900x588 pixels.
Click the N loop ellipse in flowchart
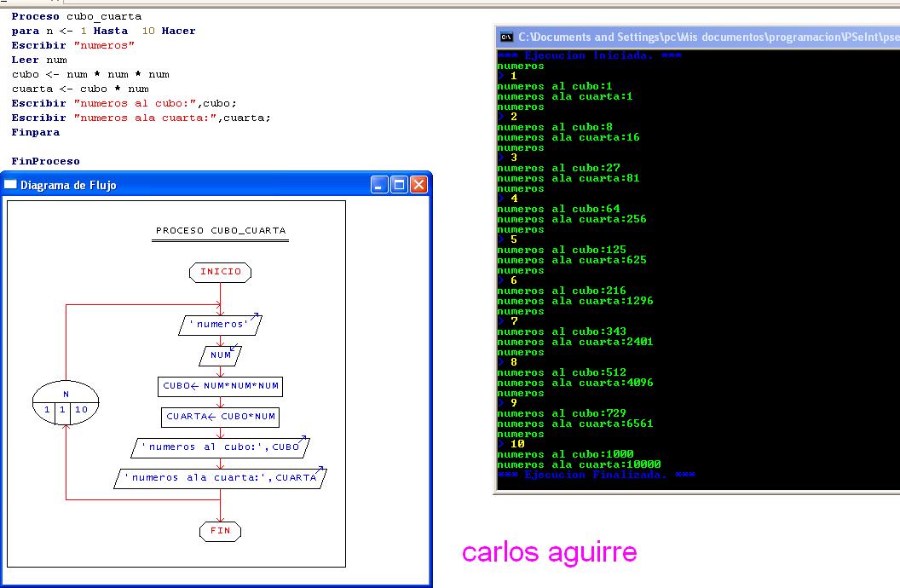coord(66,403)
